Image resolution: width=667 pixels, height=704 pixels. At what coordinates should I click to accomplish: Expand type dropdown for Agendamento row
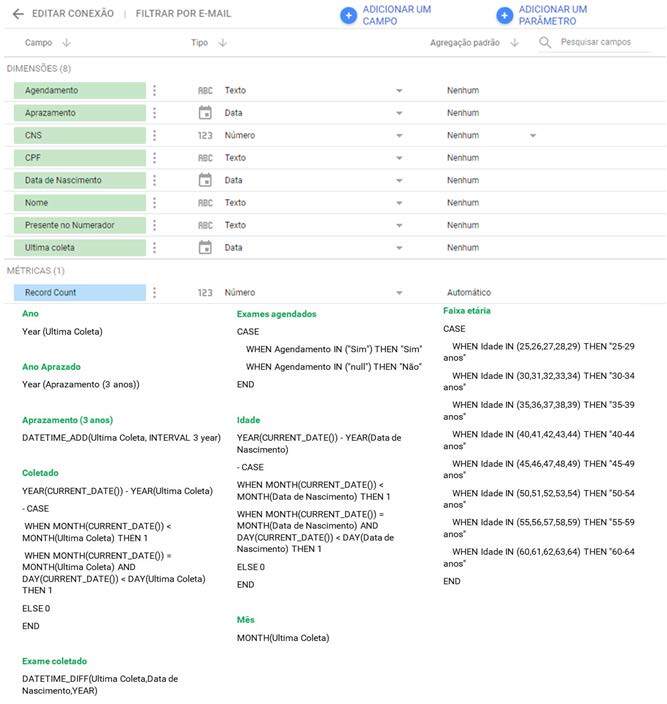tap(399, 91)
